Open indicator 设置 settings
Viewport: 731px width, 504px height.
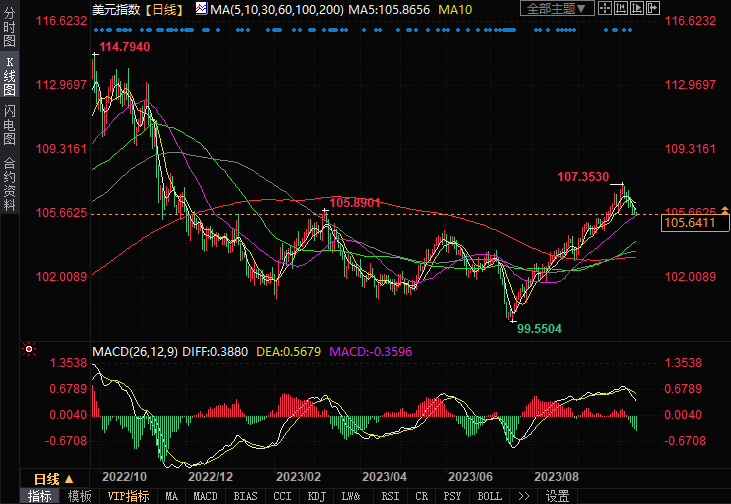(557, 496)
